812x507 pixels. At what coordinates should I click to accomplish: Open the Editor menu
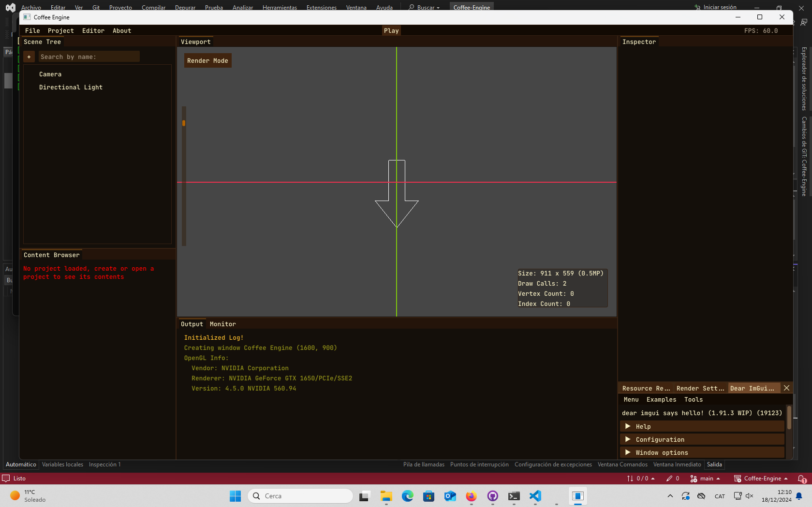[93, 30]
